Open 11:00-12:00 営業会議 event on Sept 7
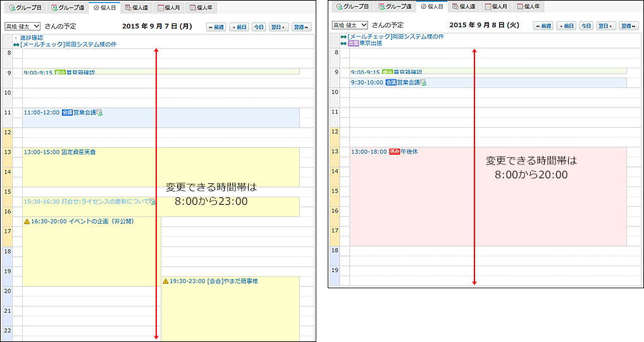This screenshot has height=342, width=644. (x=161, y=118)
